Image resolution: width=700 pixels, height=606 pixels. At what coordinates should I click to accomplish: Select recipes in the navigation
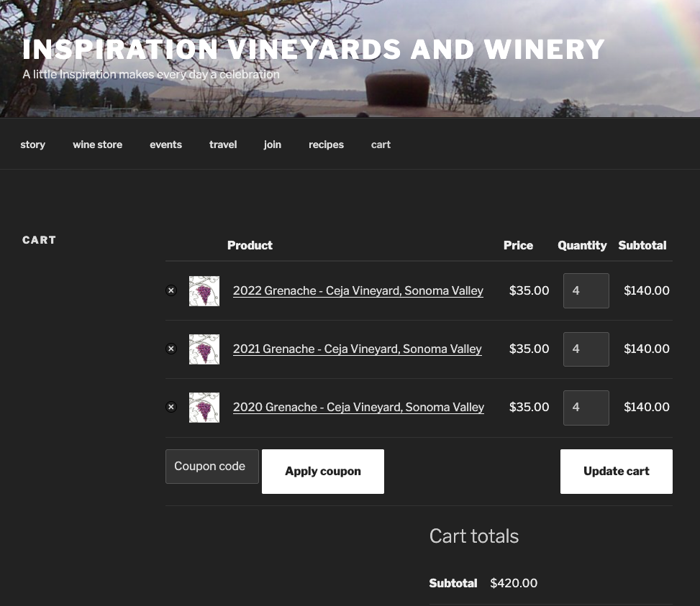click(x=326, y=144)
